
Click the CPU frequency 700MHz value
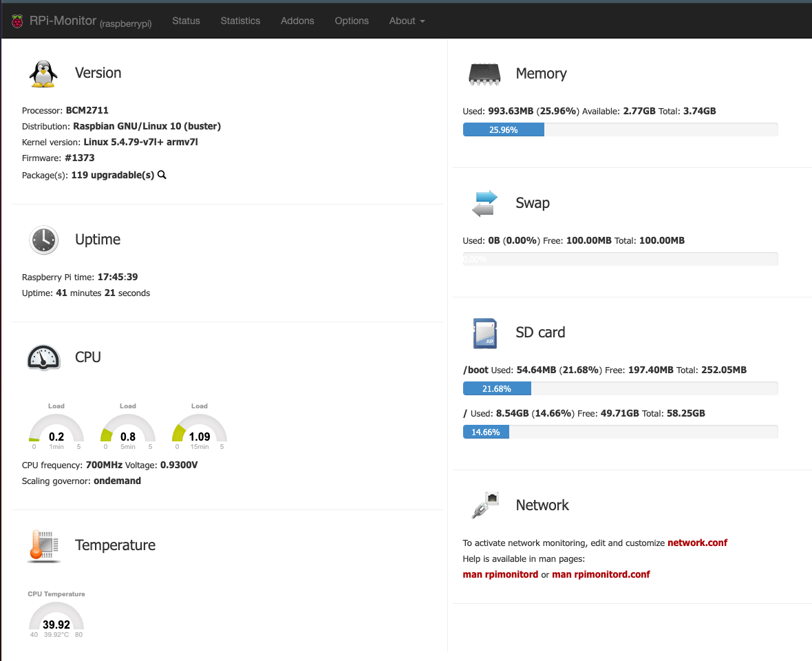click(104, 465)
